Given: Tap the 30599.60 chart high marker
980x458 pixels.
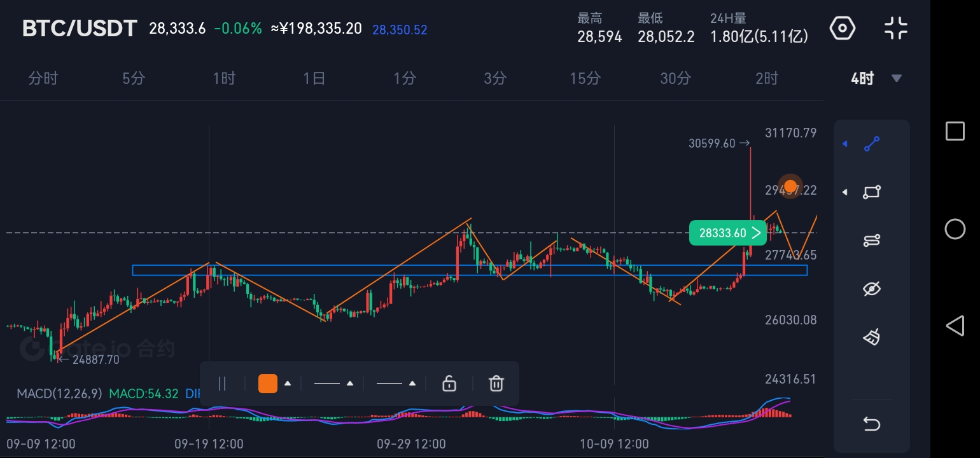Looking at the screenshot, I should click(720, 143).
